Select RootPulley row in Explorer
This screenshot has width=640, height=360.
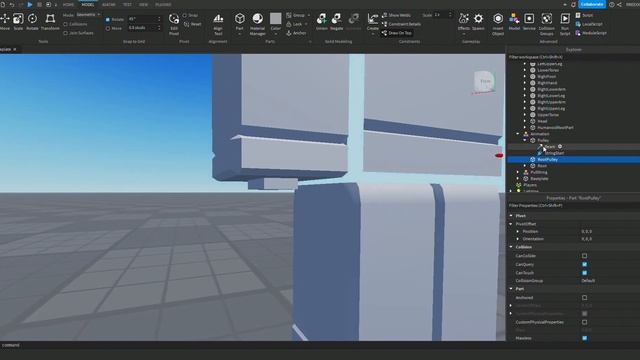(x=573, y=160)
